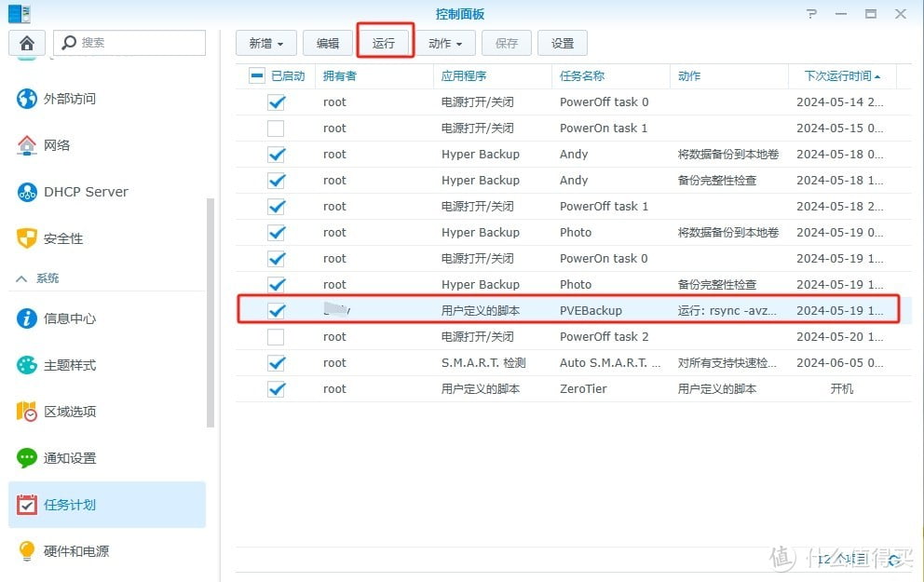
Task: Disable the PVEBackup task checkbox
Action: 276,311
